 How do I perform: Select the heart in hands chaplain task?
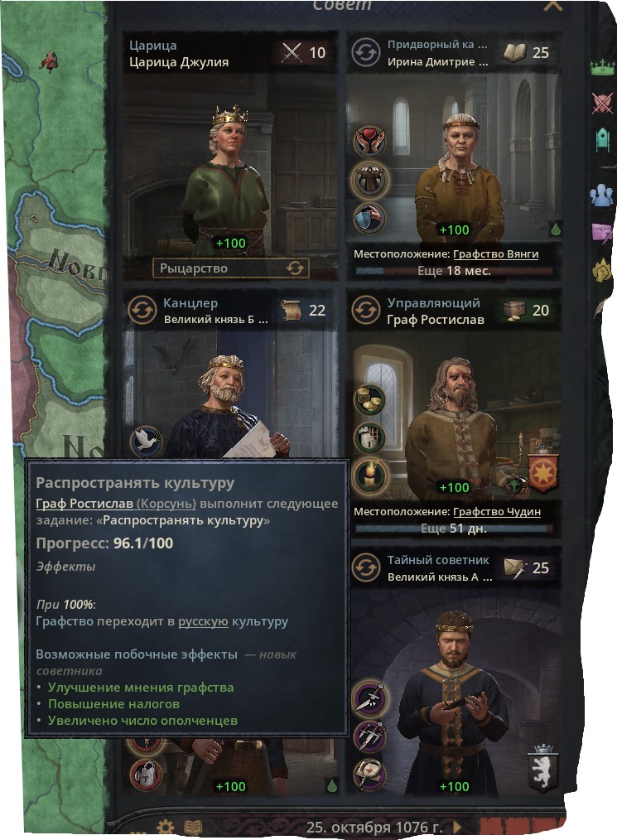(x=369, y=141)
